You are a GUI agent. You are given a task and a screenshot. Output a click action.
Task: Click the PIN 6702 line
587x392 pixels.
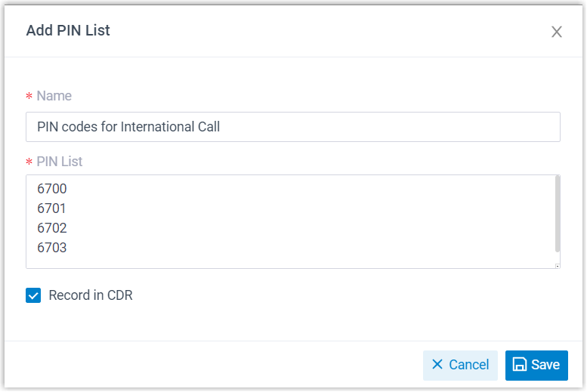(x=52, y=228)
